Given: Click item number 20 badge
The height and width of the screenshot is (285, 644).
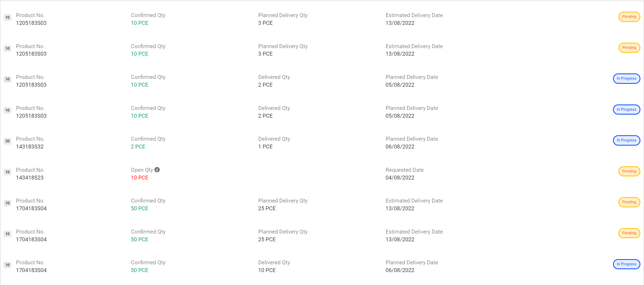Looking at the screenshot, I should click(7, 141).
